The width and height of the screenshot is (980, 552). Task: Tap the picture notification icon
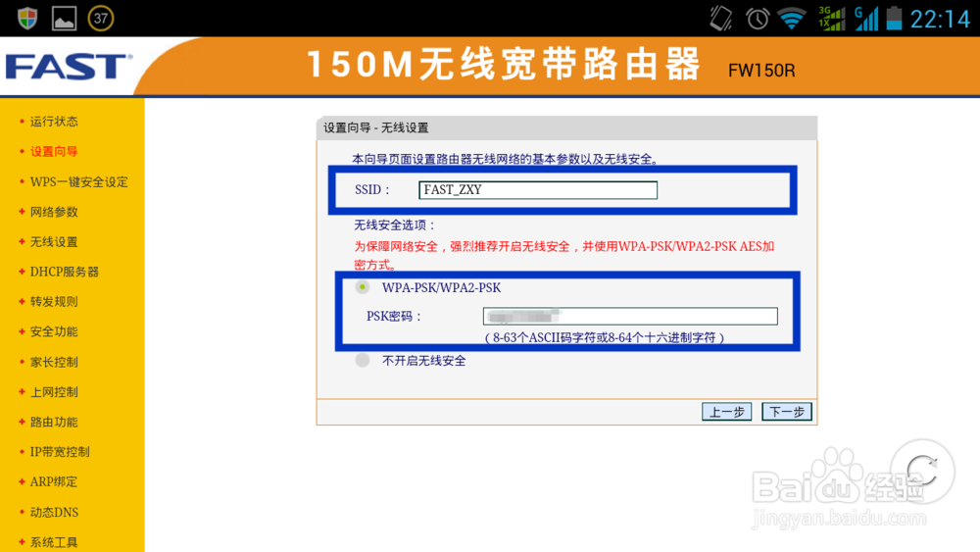64,18
